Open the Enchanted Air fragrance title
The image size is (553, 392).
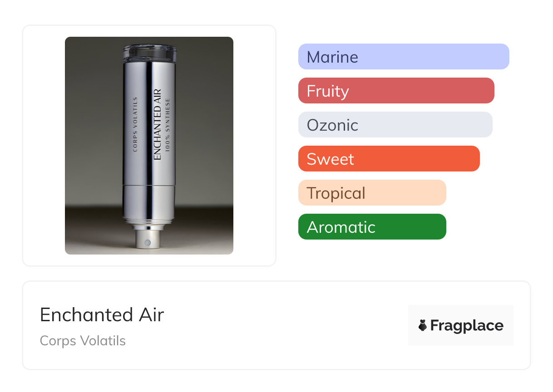pyautogui.click(x=102, y=315)
